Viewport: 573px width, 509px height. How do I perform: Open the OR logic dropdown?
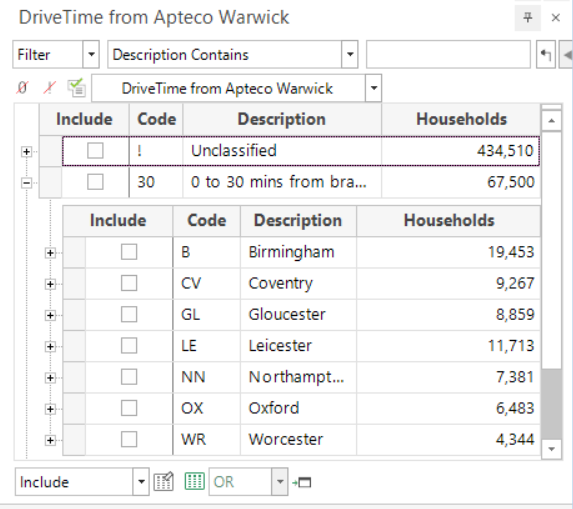tap(280, 482)
